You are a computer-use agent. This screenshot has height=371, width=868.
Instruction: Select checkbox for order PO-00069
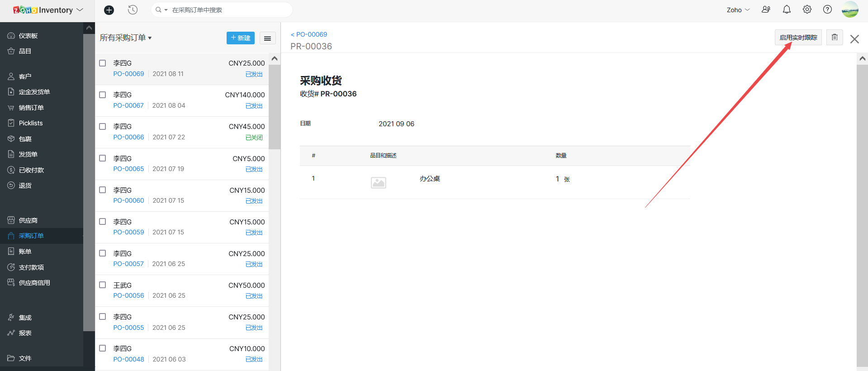click(x=103, y=63)
